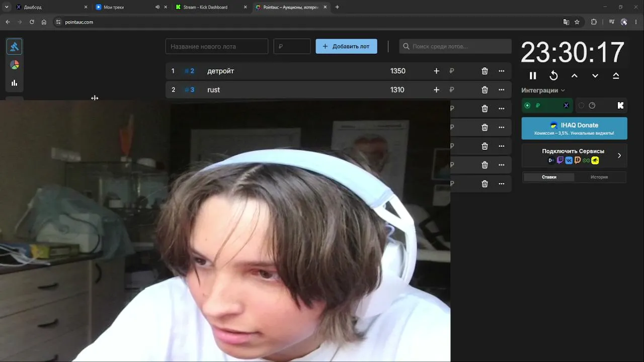Delete the детройт lot
The height and width of the screenshot is (362, 644).
[485, 71]
